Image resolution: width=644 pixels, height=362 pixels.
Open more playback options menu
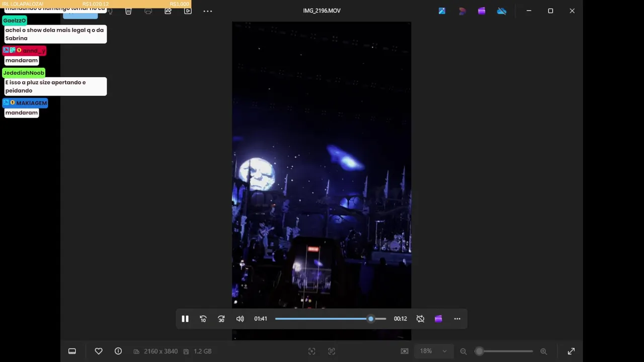(457, 319)
